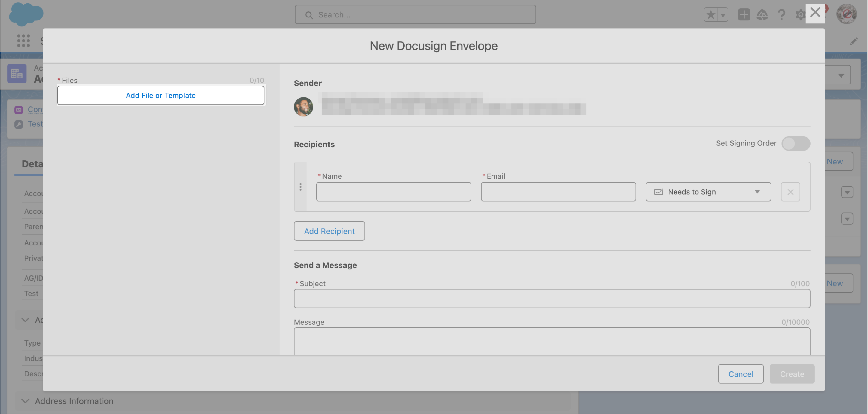This screenshot has height=414, width=868.
Task: Click the pencil edit icon
Action: (x=854, y=41)
